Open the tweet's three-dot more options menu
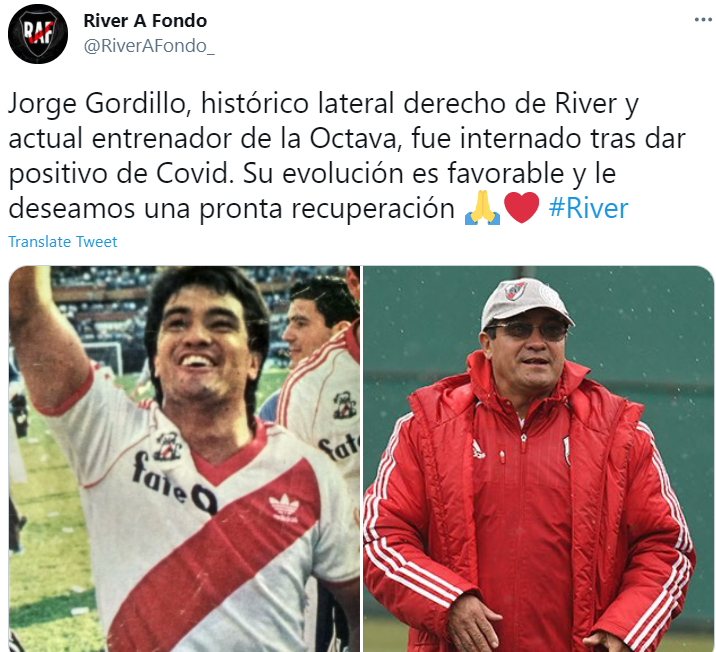 coord(703,20)
